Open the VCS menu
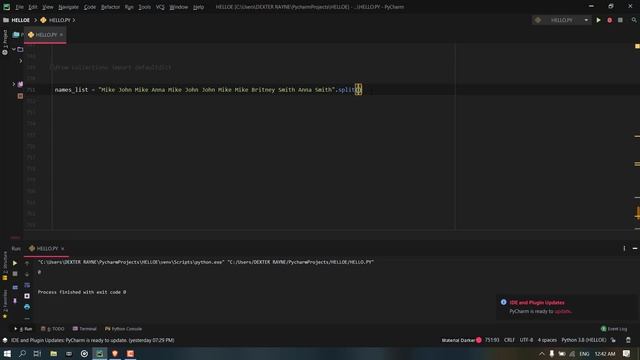Image resolution: width=640 pixels, height=360 pixels. [160, 7]
